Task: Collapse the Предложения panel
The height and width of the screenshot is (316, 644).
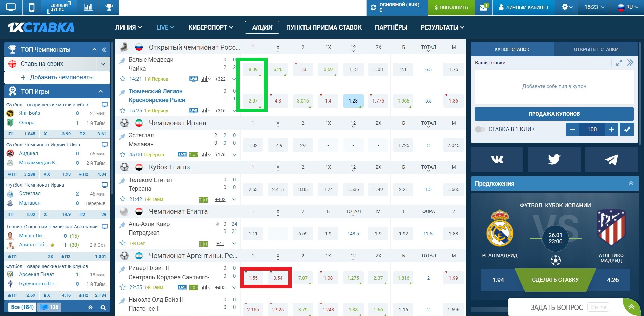Action: click(x=631, y=183)
